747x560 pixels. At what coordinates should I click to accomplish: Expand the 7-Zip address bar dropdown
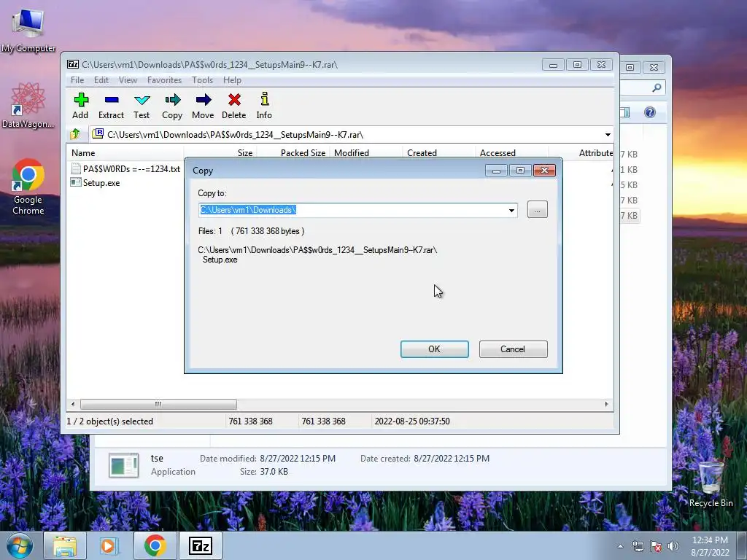pos(608,135)
